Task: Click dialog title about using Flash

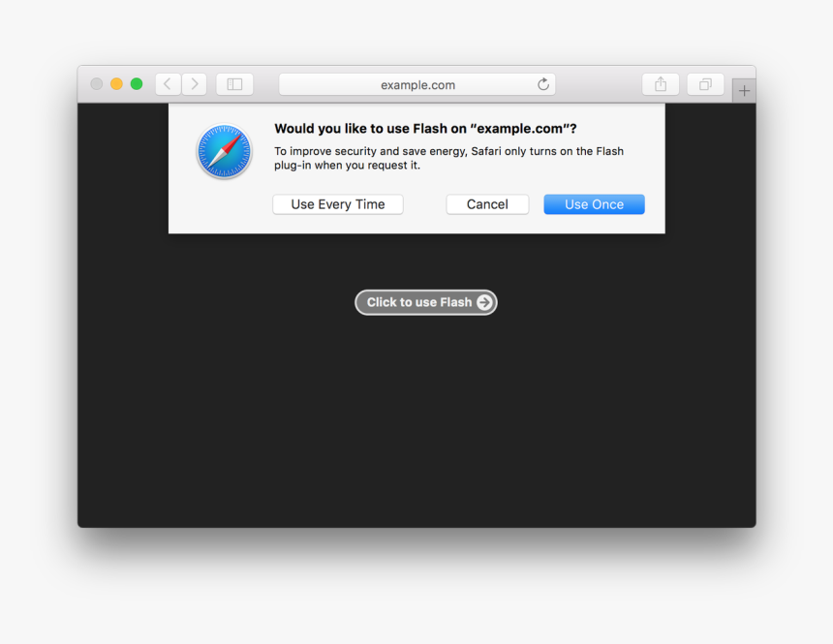Action: (425, 129)
